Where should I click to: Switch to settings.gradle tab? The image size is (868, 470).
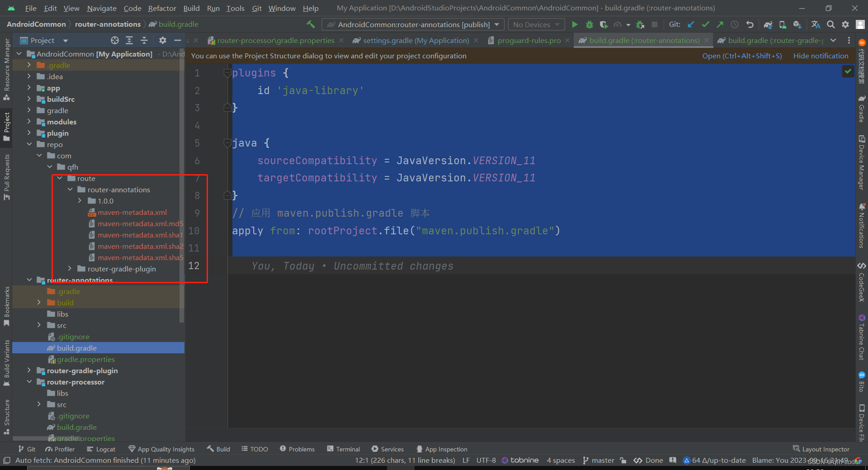pos(415,40)
